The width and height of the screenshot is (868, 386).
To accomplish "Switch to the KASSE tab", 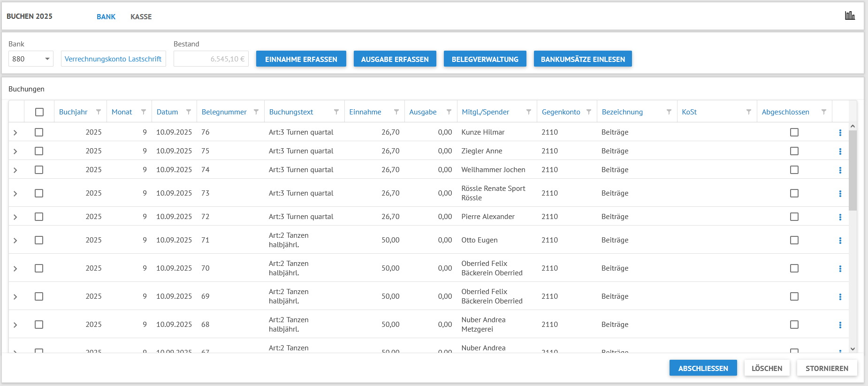I will tap(141, 17).
